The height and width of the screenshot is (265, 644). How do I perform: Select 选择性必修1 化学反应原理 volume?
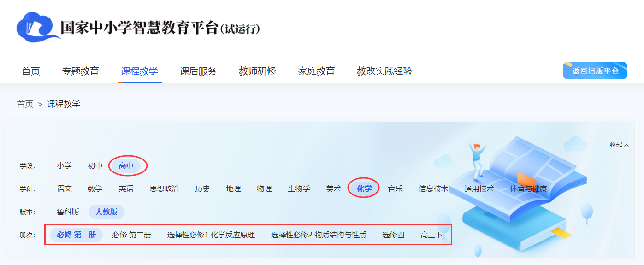[x=211, y=235]
